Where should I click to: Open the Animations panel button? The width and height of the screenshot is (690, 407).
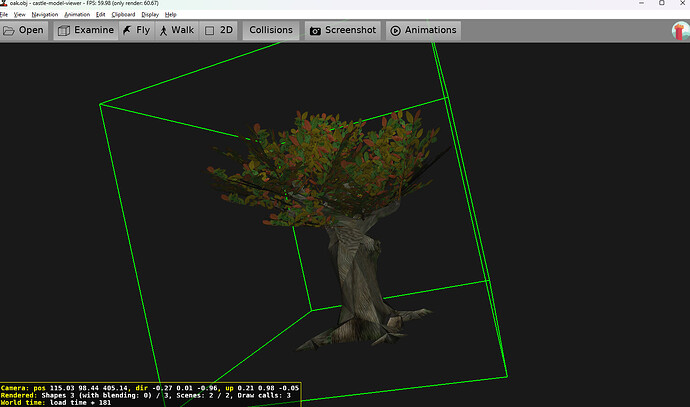[423, 30]
